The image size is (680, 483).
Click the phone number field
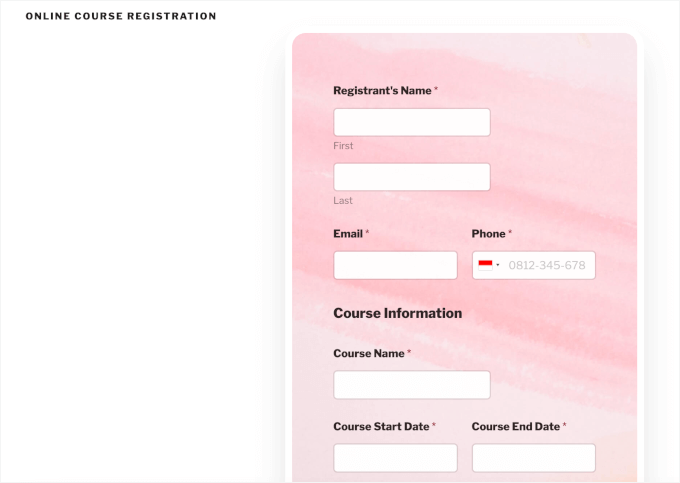(x=548, y=265)
